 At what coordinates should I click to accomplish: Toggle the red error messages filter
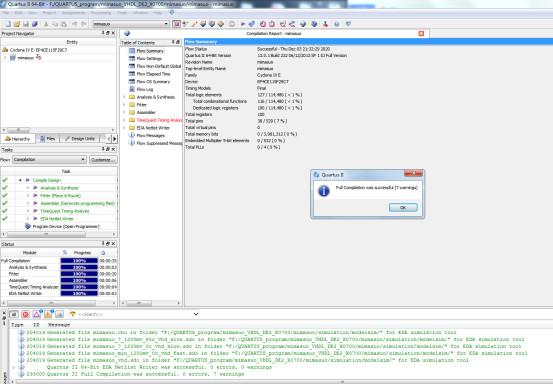(x=25, y=314)
